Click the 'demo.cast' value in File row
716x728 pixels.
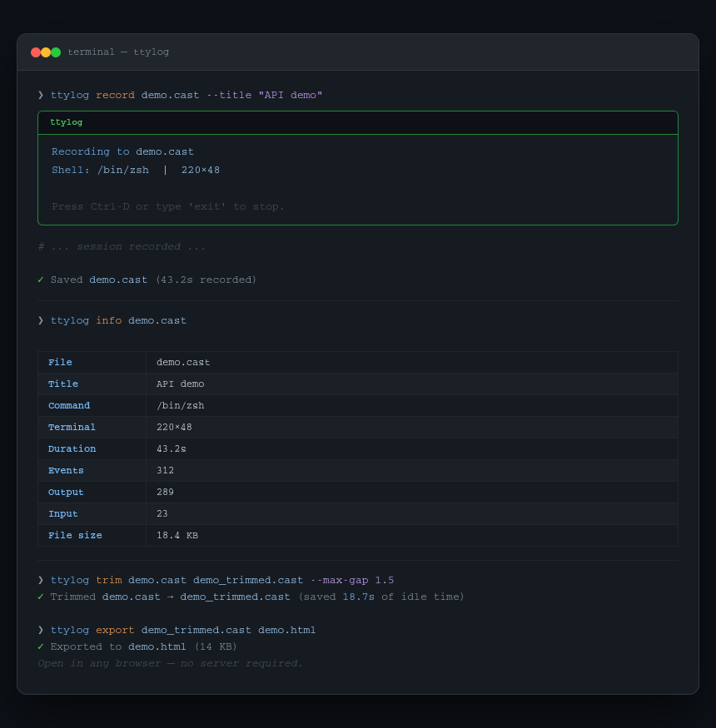(x=183, y=362)
